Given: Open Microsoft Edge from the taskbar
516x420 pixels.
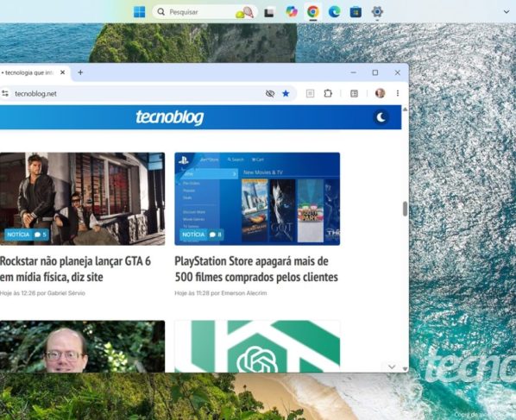Looking at the screenshot, I should point(334,12).
